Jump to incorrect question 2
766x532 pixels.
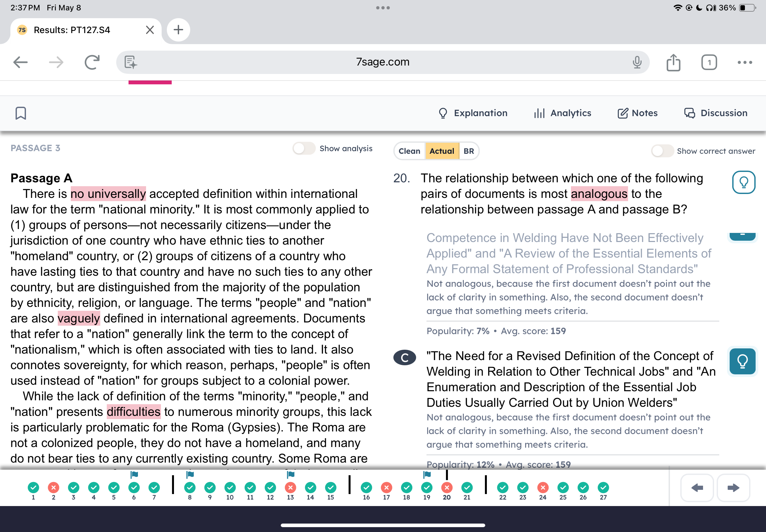point(53,488)
